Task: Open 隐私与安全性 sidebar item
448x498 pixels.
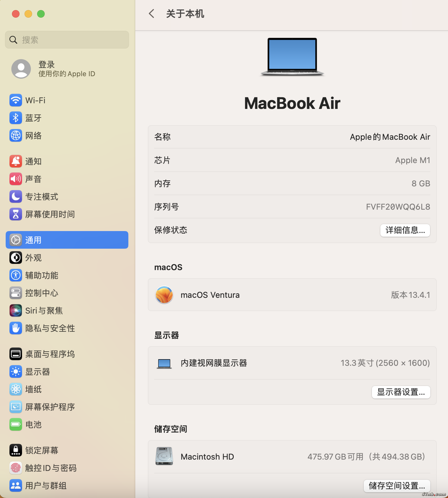Action: 50,328
